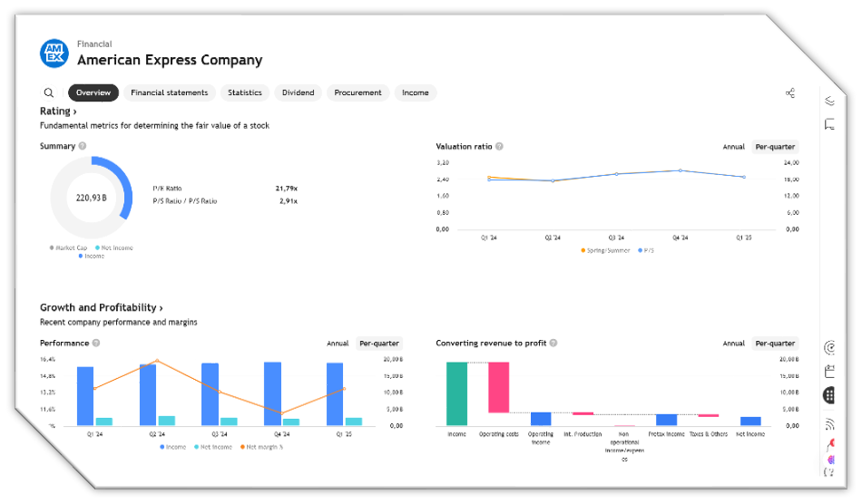Image resolution: width=862 pixels, height=504 pixels.
Task: Click the red balloon sidebar icon
Action: [830, 445]
